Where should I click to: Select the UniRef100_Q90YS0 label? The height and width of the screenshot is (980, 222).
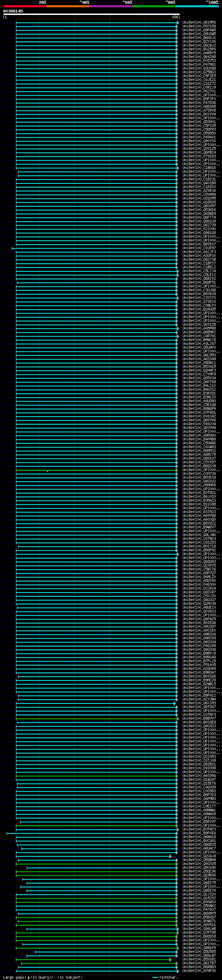(x=199, y=141)
